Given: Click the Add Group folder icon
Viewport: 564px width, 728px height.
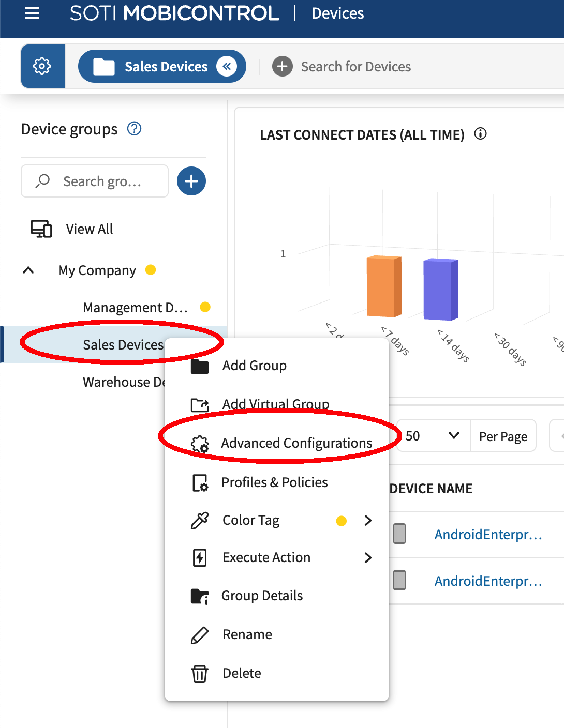Looking at the screenshot, I should click(x=200, y=366).
